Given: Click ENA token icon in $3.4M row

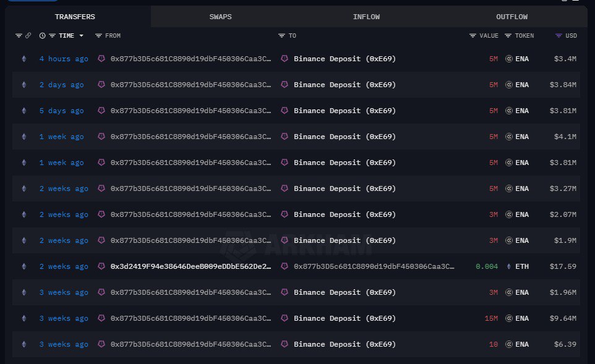Looking at the screenshot, I should point(509,59).
